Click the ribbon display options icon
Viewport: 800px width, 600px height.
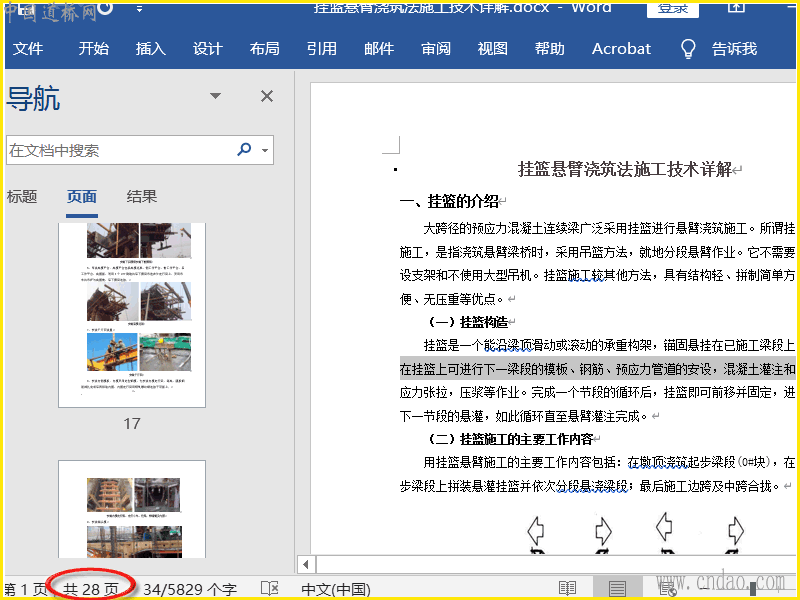736,8
